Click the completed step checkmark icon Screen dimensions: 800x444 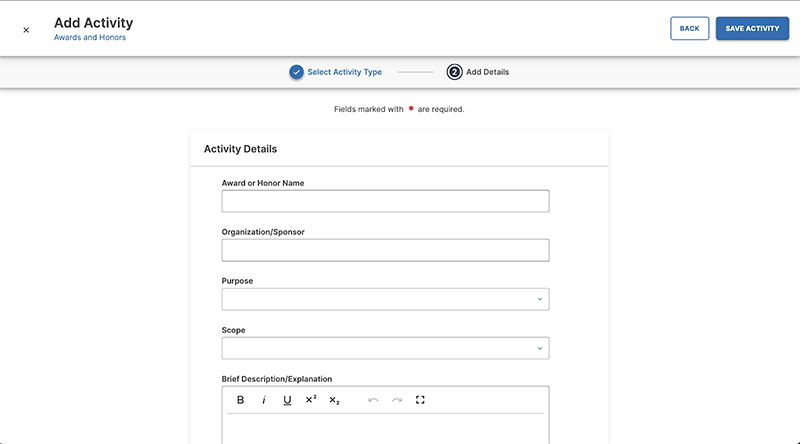(296, 72)
